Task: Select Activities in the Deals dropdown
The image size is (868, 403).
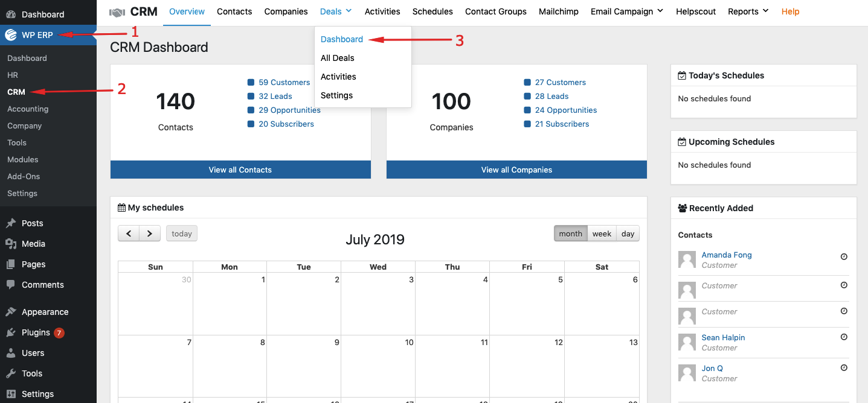Action: tap(338, 77)
